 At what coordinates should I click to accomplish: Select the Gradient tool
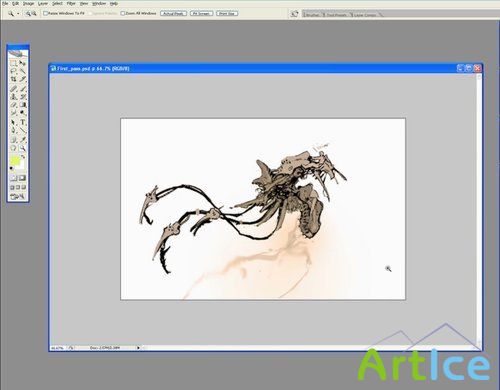(23, 105)
